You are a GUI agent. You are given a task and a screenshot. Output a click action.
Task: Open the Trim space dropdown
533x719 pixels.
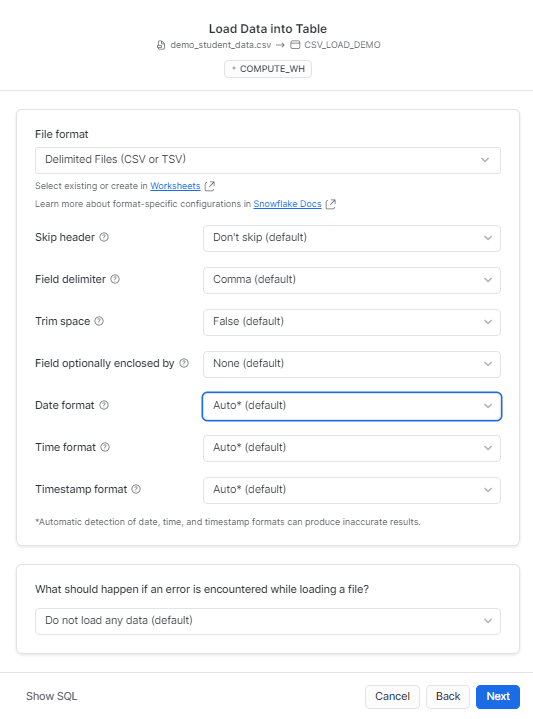point(352,322)
